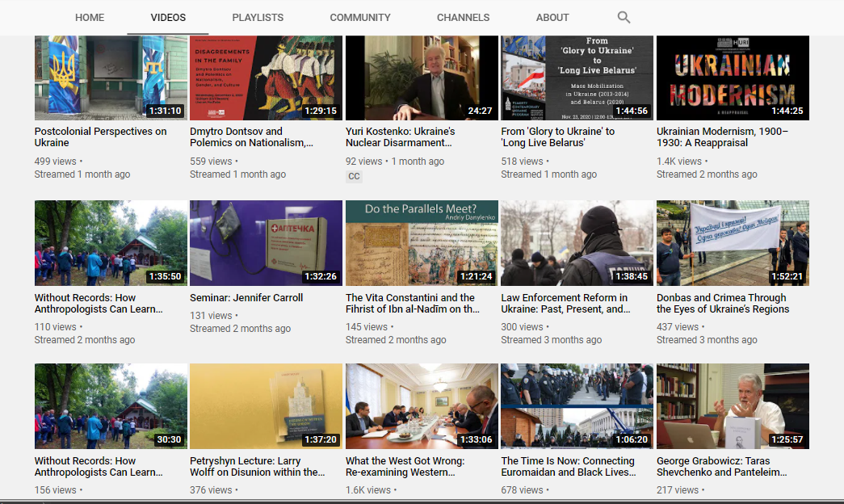Open the ABOUT tab
Viewport: 844px width, 504px height.
pos(552,17)
